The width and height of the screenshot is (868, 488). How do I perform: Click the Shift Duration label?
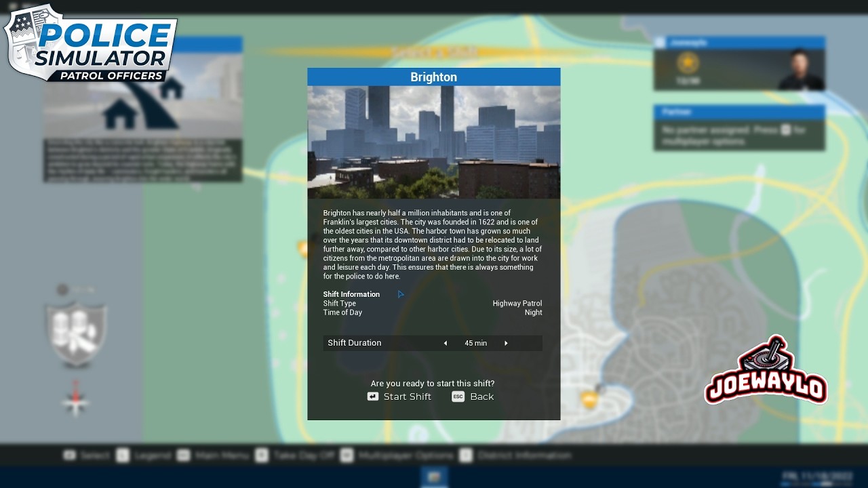(354, 343)
